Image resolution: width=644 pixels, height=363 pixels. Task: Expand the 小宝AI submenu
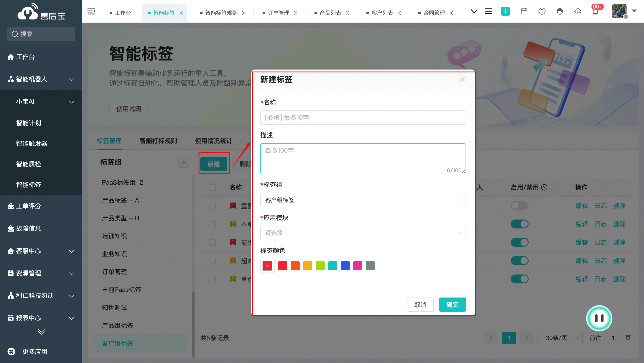(x=72, y=102)
